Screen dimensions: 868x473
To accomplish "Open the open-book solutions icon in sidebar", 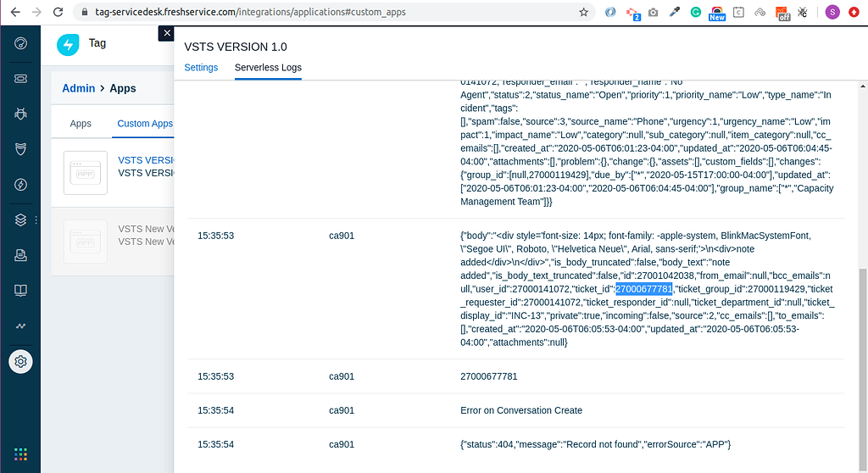I will point(20,291).
